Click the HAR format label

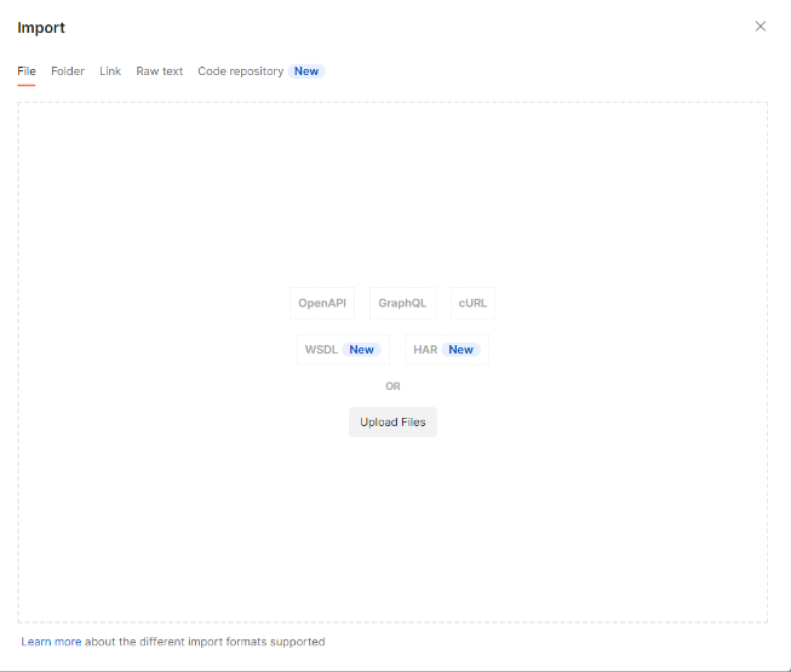tap(425, 350)
